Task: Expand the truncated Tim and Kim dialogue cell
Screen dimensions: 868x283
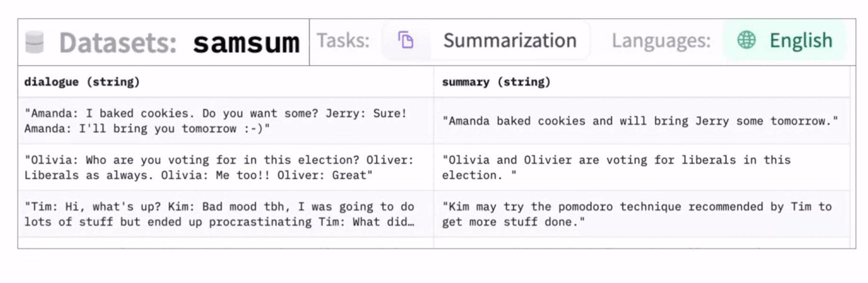Action: click(226, 214)
